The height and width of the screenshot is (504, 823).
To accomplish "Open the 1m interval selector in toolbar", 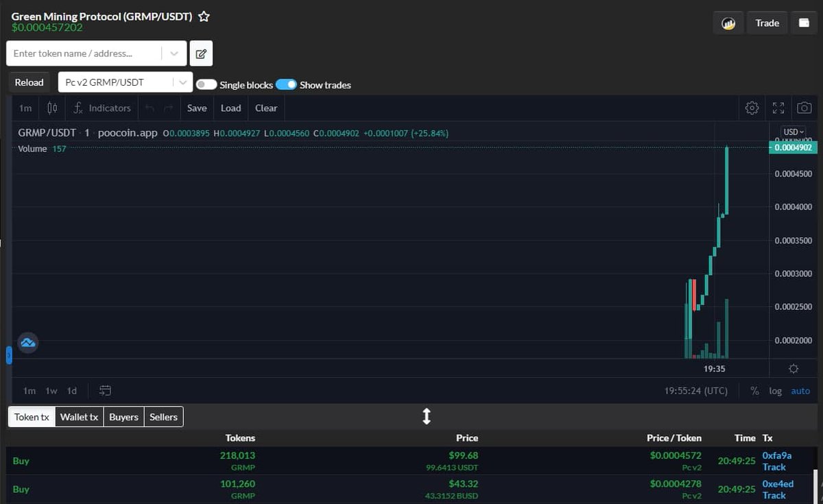I will [x=25, y=108].
